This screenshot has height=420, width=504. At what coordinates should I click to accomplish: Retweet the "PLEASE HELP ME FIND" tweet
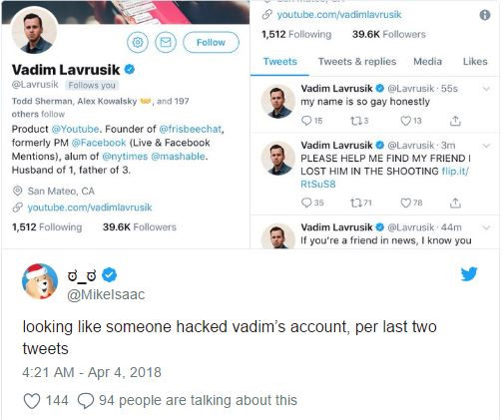tap(355, 203)
